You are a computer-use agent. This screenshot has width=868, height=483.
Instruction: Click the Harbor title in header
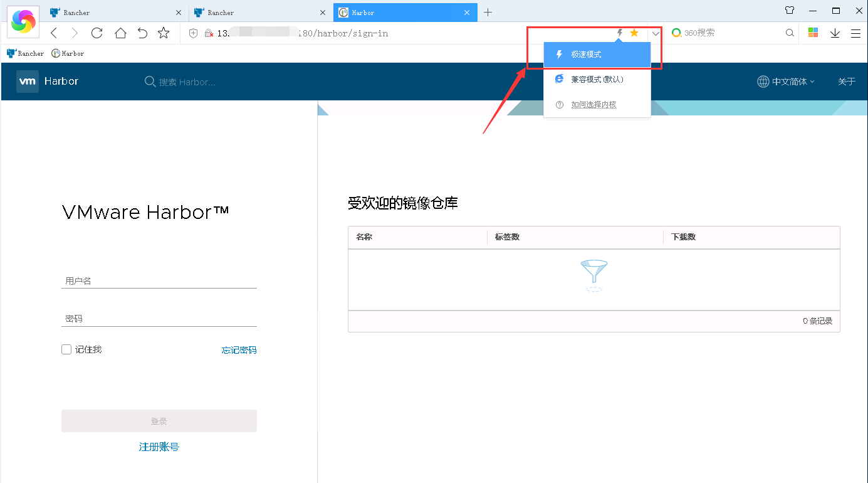[x=61, y=82]
